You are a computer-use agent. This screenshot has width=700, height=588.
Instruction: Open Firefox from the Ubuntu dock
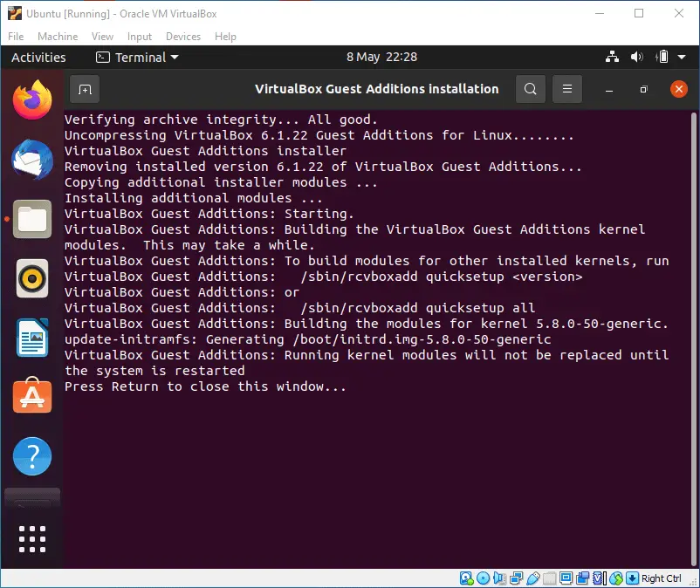32,99
